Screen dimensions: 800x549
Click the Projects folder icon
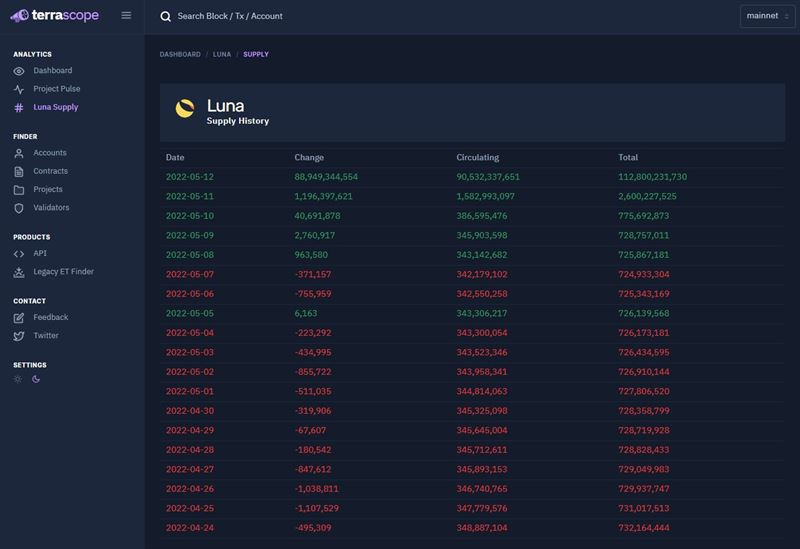[x=19, y=190]
